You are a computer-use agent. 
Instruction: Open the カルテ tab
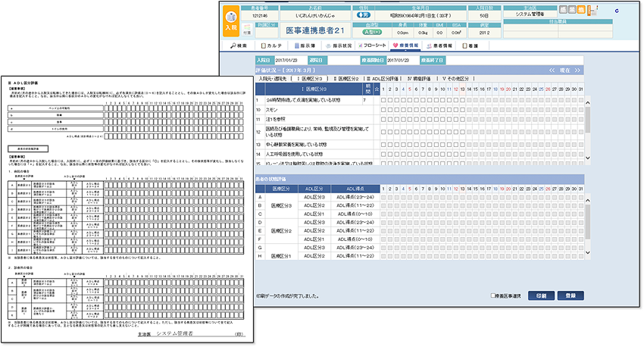(x=271, y=45)
